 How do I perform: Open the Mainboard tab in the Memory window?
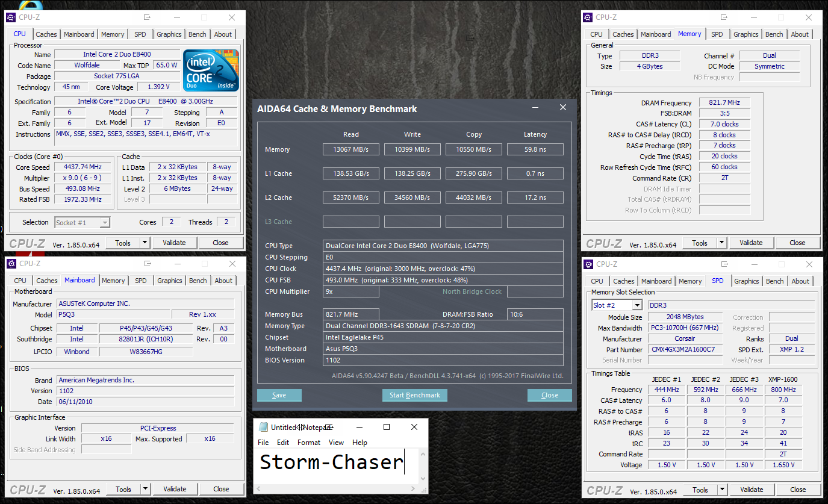pos(656,34)
